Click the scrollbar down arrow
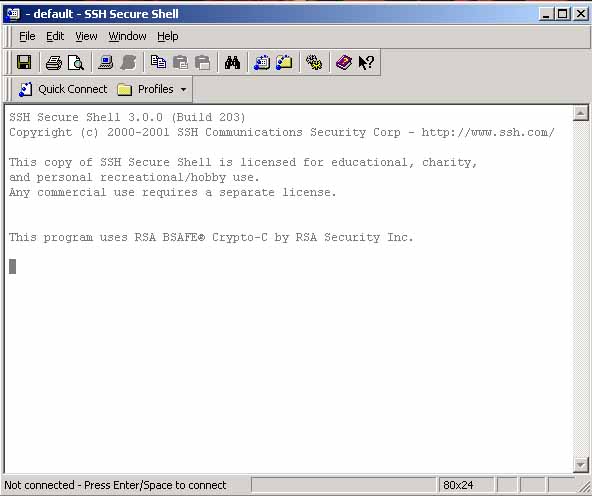 580,465
